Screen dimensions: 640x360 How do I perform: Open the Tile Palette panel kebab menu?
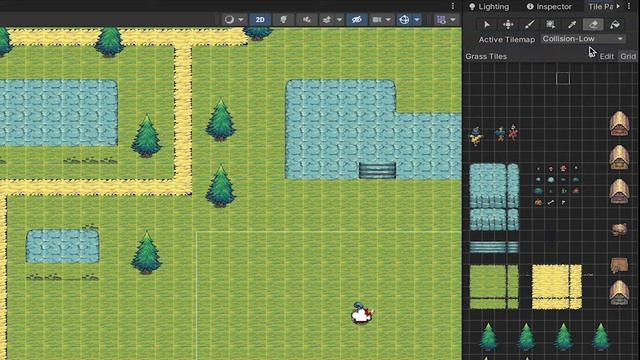[629, 7]
